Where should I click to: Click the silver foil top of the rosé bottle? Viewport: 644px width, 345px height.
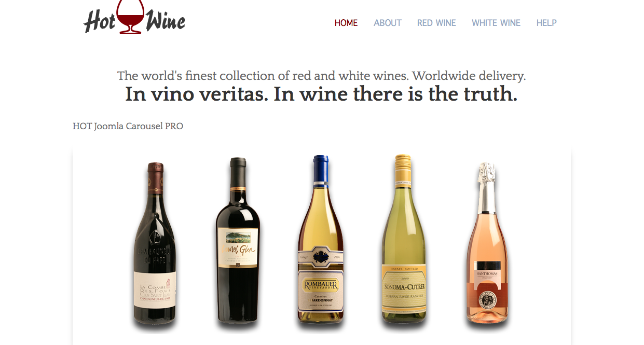pyautogui.click(x=487, y=187)
